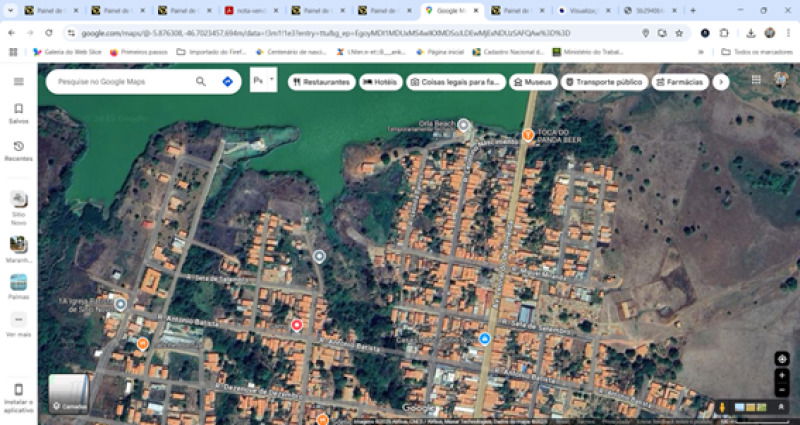Select the Museus category chip
The image size is (800, 425).
533,82
